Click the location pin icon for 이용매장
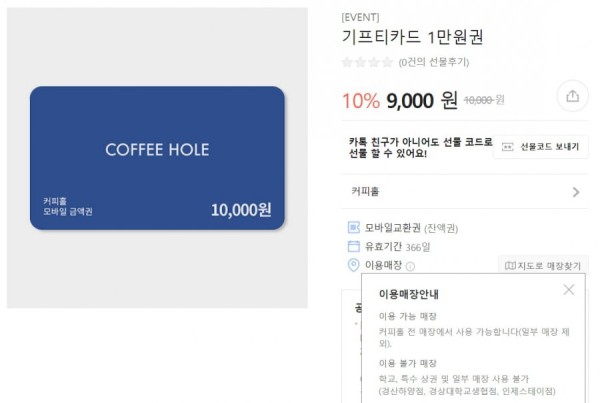The image size is (600, 403). [353, 265]
